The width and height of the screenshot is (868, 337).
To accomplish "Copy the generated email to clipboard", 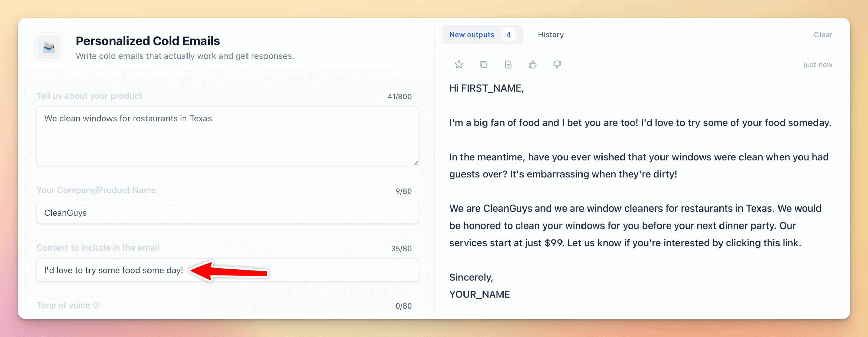I will (x=484, y=64).
